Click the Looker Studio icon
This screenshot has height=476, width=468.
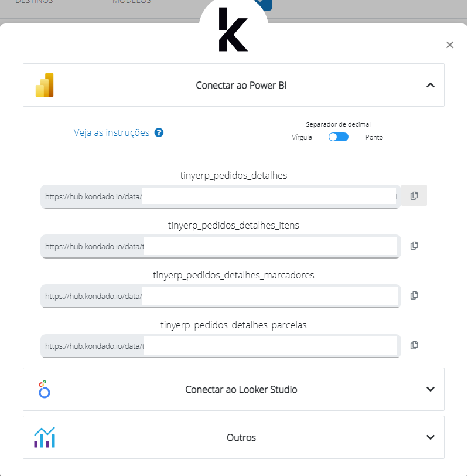pyautogui.click(x=43, y=389)
